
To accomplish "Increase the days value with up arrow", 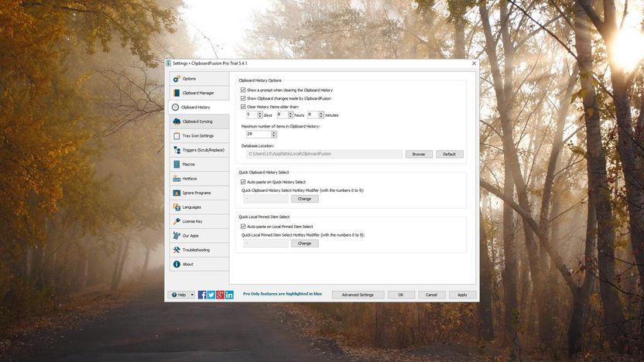I will pos(259,113).
